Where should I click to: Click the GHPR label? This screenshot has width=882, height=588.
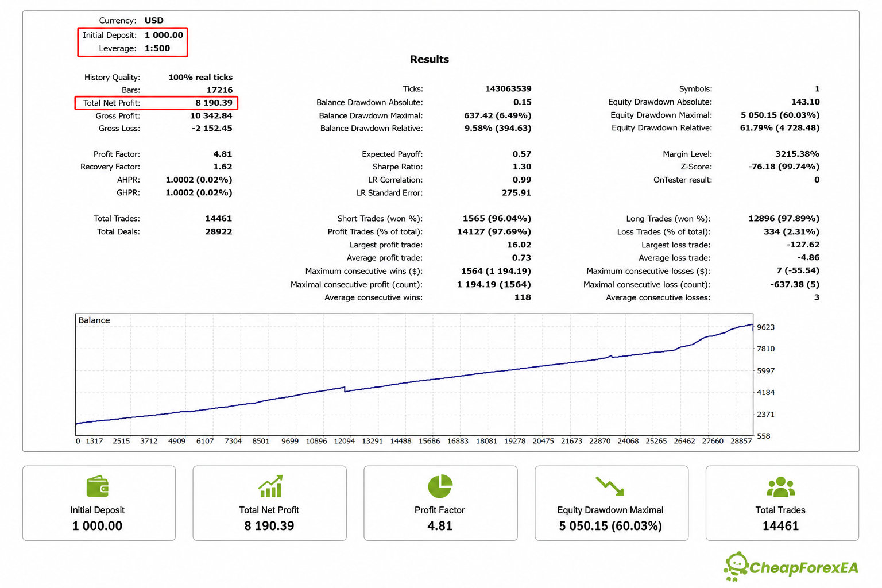click(129, 193)
